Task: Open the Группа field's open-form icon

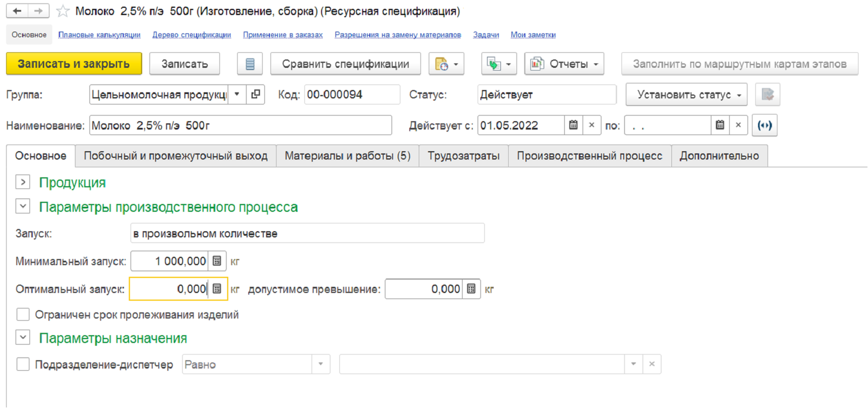Action: point(255,94)
